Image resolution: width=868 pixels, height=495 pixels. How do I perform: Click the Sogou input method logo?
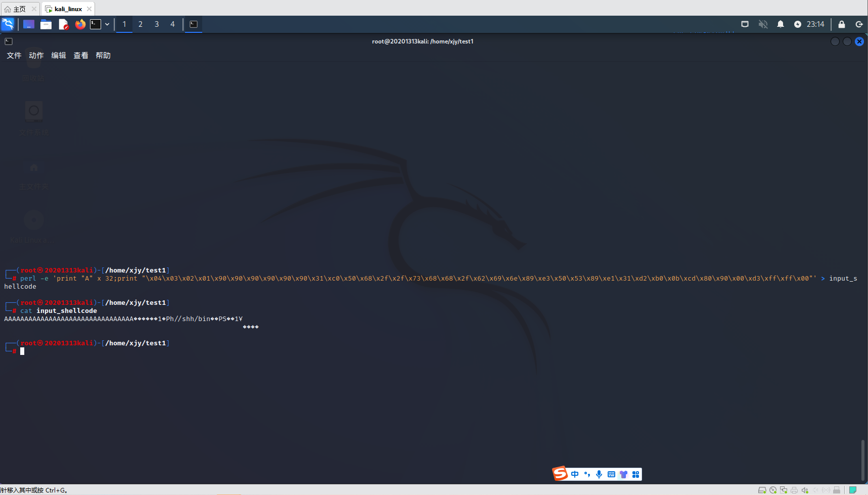[x=560, y=474]
